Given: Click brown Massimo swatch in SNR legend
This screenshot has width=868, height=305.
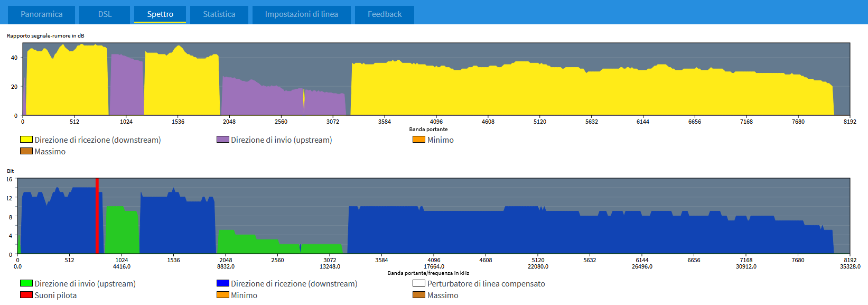Looking at the screenshot, I should pyautogui.click(x=26, y=151).
